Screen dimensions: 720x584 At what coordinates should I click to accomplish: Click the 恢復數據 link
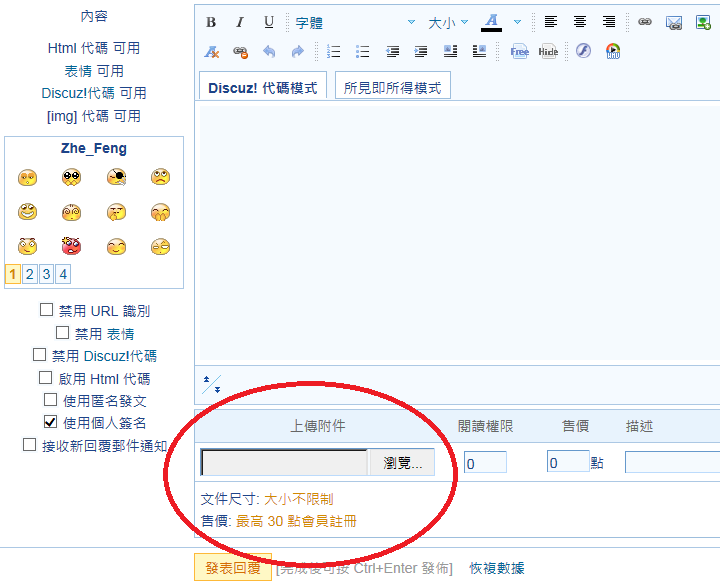click(497, 568)
